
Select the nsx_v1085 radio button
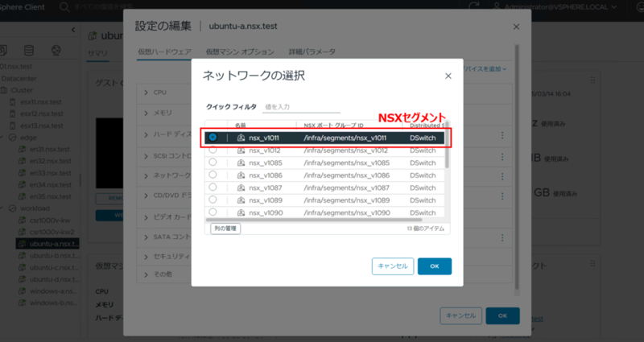click(x=213, y=163)
